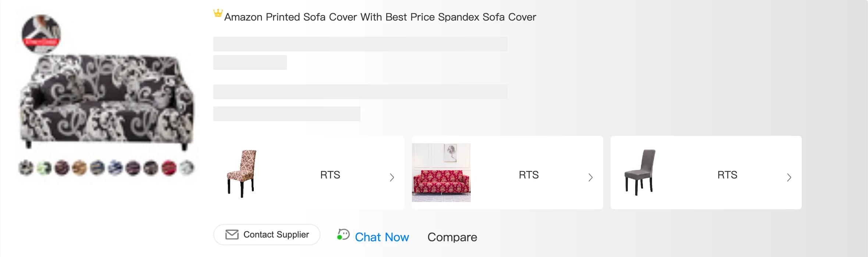Screen dimensions: 868x257
Task: Expand the gray chair RTS card chevron
Action: click(789, 178)
